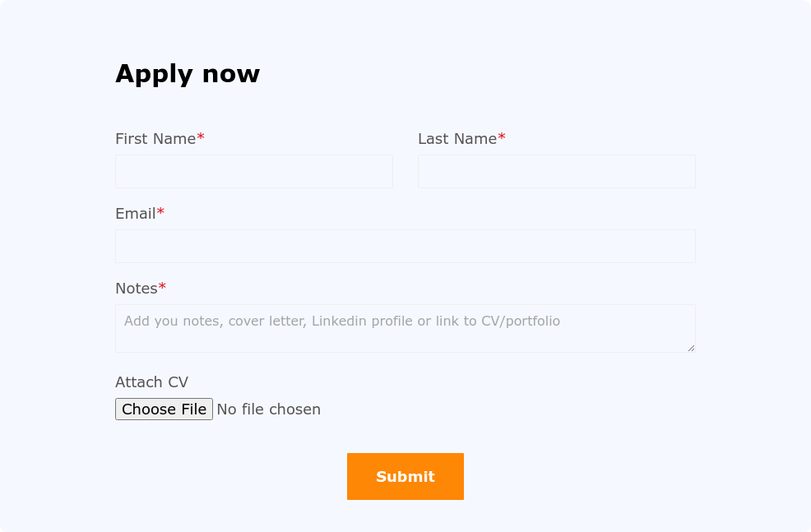This screenshot has width=811, height=532.
Task: Grab the Notes textarea resize handle
Action: (x=691, y=348)
